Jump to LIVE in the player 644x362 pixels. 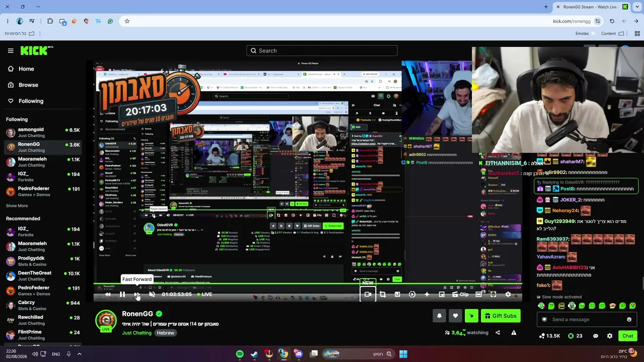click(x=205, y=294)
